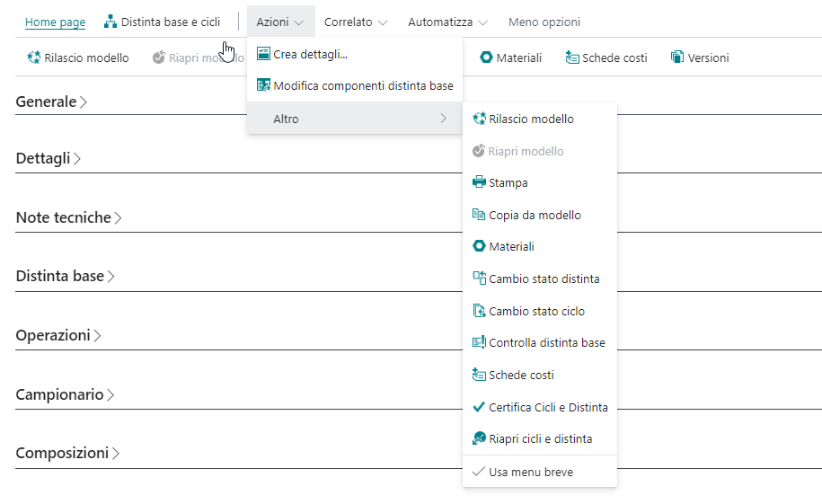Image resolution: width=822 pixels, height=504 pixels.
Task: Choose Copia da modello from submenu
Action: coord(539,215)
